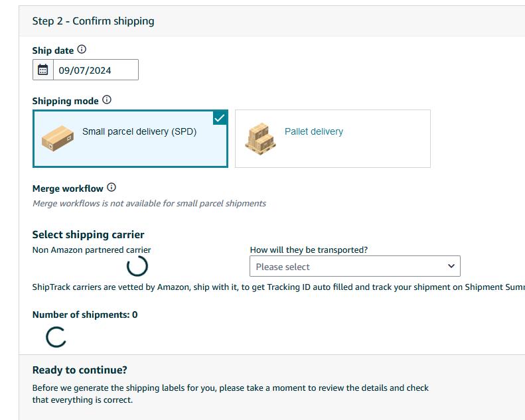Viewport: 525px width, 420px height.
Task: Expand the transport dropdown chevron arrow
Action: 451,266
